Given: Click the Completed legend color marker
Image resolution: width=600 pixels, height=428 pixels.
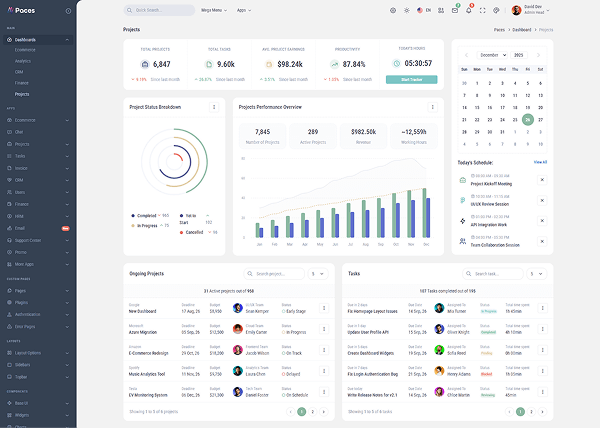Looking at the screenshot, I should coord(133,215).
